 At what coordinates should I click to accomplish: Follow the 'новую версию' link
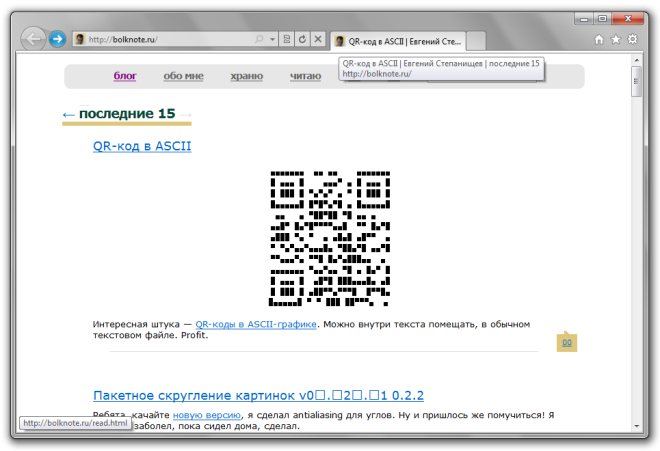click(207, 415)
